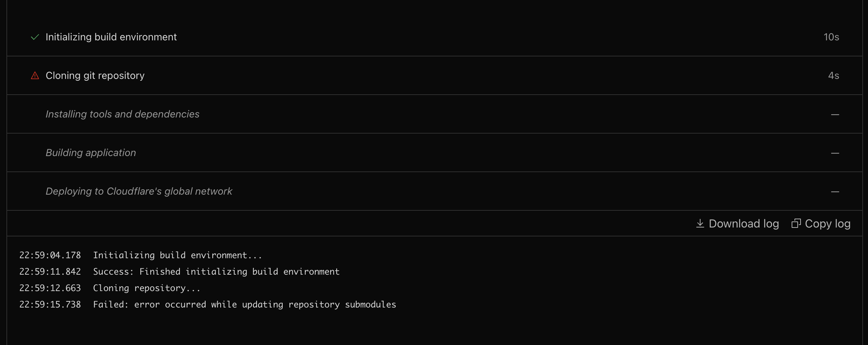Expand the Initializing build environment step
The width and height of the screenshot is (868, 345).
435,37
